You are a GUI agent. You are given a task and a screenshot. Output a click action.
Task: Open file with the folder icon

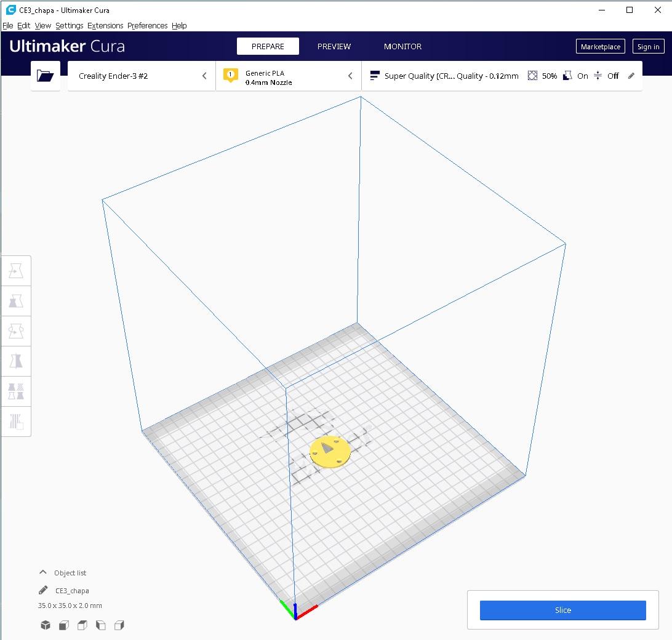click(45, 76)
